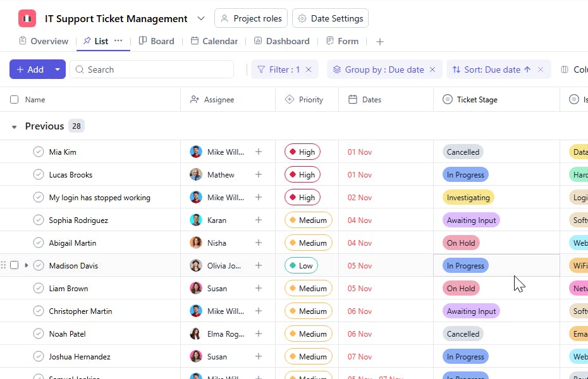Add assignee to Lucas Brooks ticket

(x=259, y=174)
